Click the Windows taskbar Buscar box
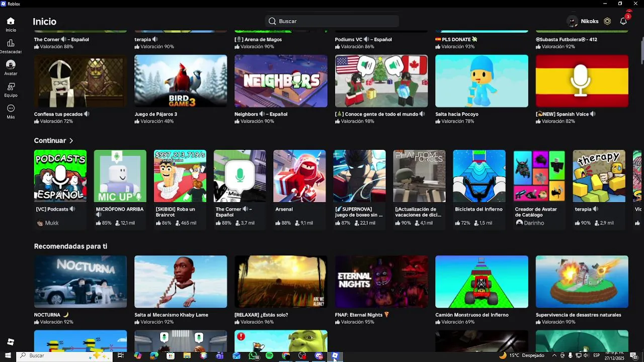This screenshot has width=644, height=362. [64, 356]
